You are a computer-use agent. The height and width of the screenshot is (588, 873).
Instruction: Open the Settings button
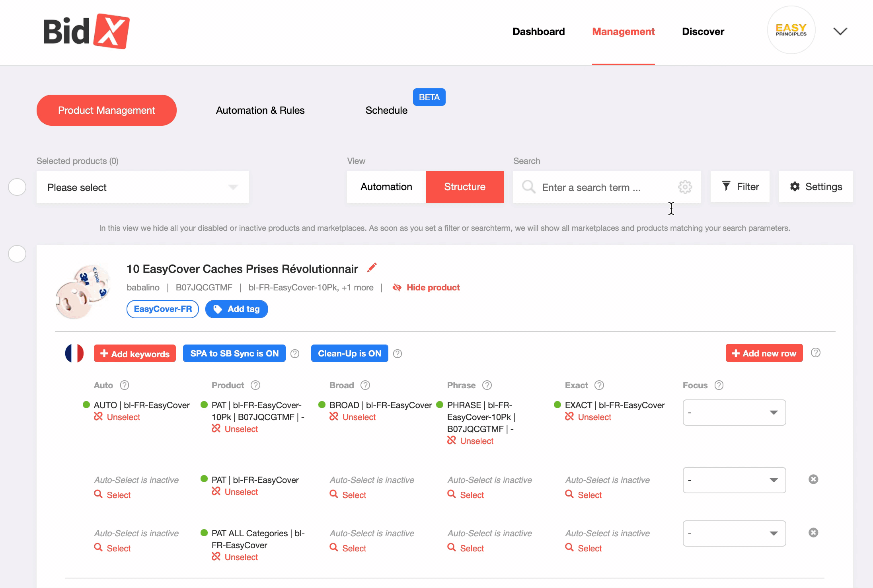pos(816,187)
